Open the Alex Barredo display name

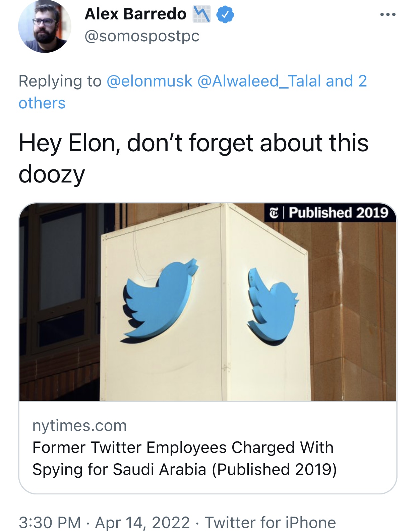(135, 14)
